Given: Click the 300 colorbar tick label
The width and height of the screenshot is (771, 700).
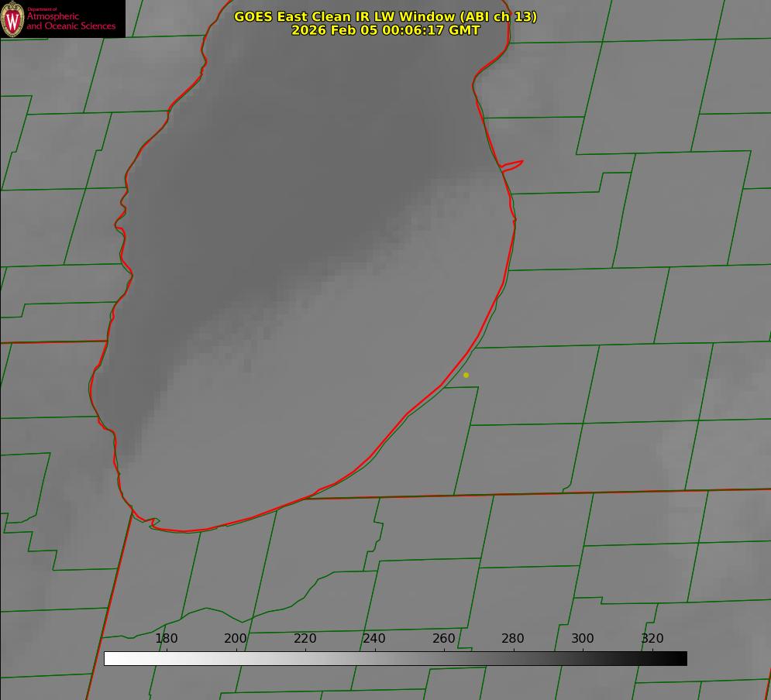Looking at the screenshot, I should tap(583, 639).
